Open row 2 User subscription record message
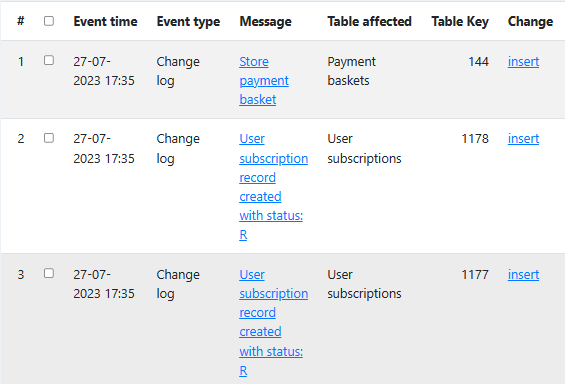The width and height of the screenshot is (565, 384). (273, 187)
